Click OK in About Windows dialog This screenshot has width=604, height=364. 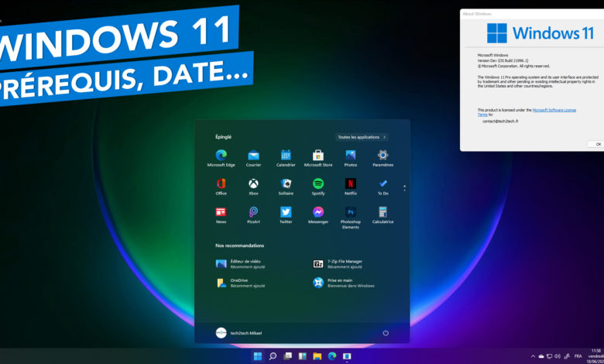coord(597,144)
